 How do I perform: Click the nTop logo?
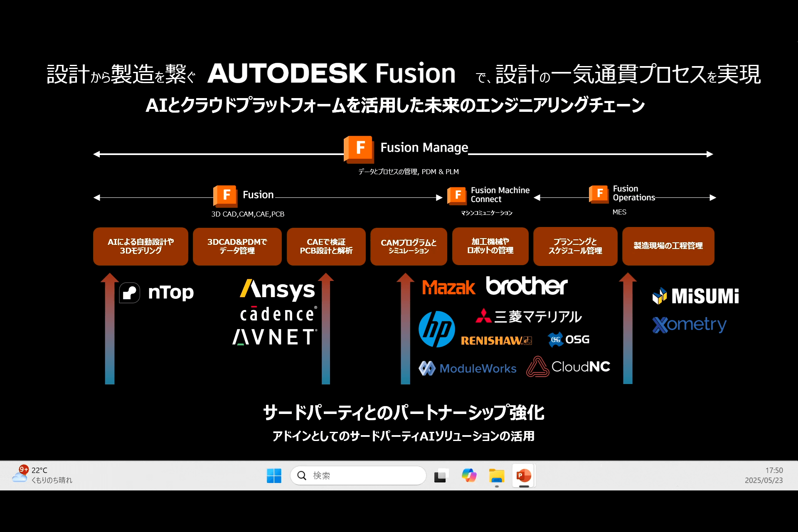[x=157, y=293]
